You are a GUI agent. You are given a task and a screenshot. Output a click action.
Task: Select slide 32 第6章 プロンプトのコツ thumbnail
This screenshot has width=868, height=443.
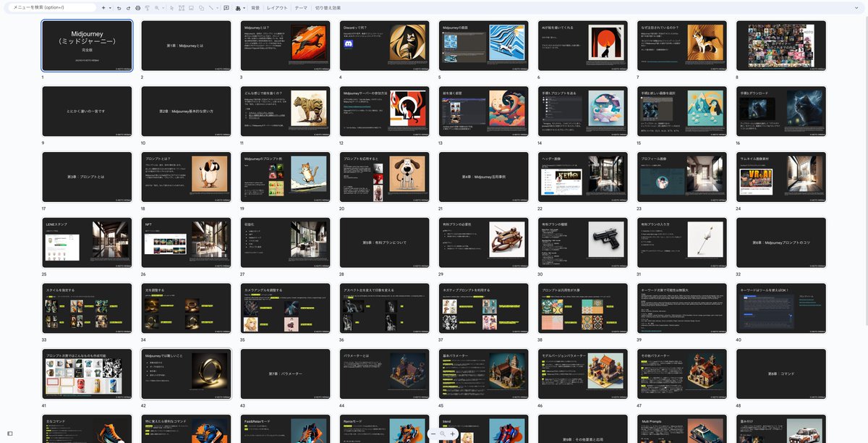pyautogui.click(x=780, y=242)
